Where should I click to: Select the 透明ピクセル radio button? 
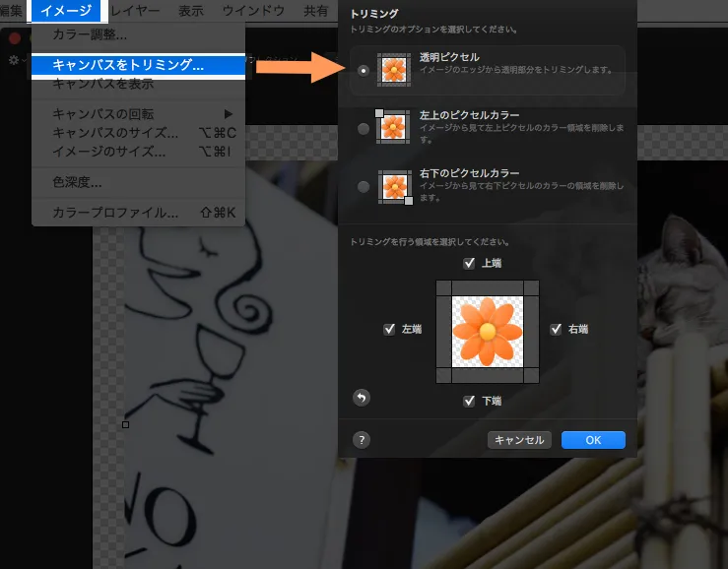[364, 71]
